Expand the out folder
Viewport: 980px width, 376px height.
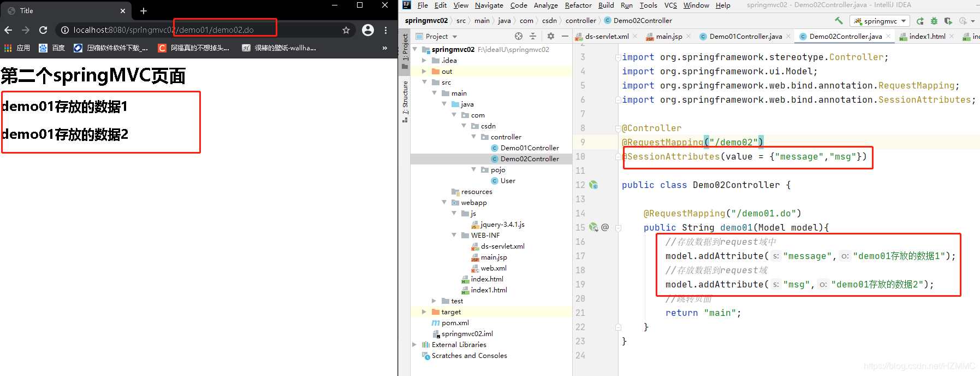pos(424,71)
